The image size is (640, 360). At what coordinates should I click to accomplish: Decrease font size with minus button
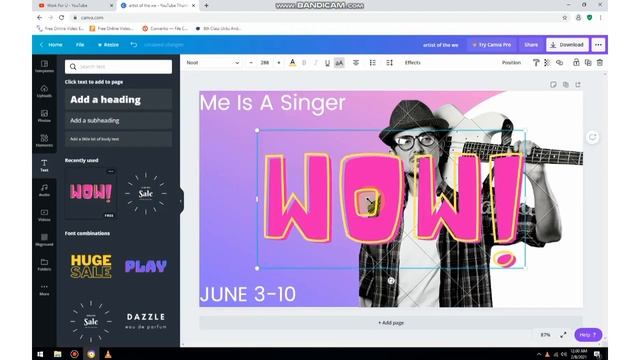click(x=251, y=62)
